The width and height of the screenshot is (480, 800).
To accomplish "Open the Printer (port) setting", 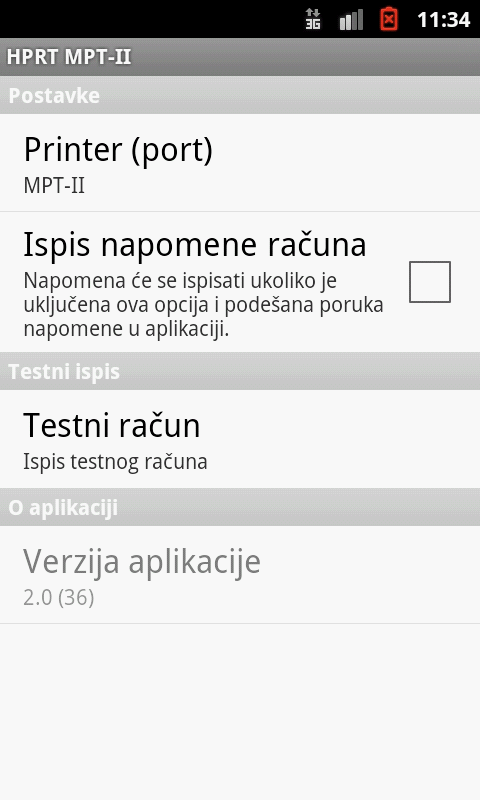I will (240, 163).
